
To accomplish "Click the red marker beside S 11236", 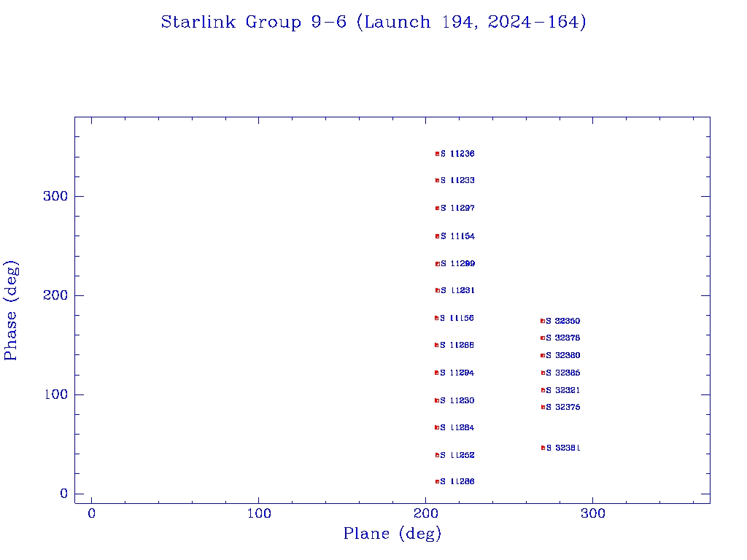I will (438, 154).
